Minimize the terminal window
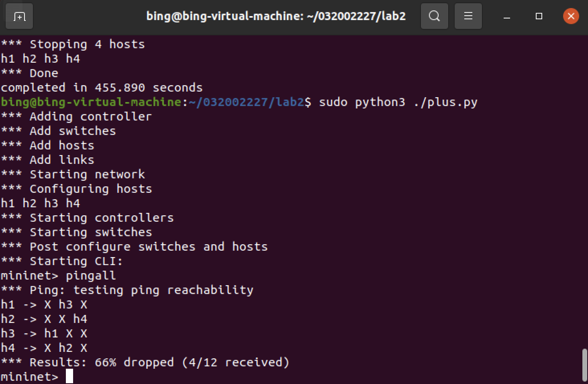 point(507,16)
